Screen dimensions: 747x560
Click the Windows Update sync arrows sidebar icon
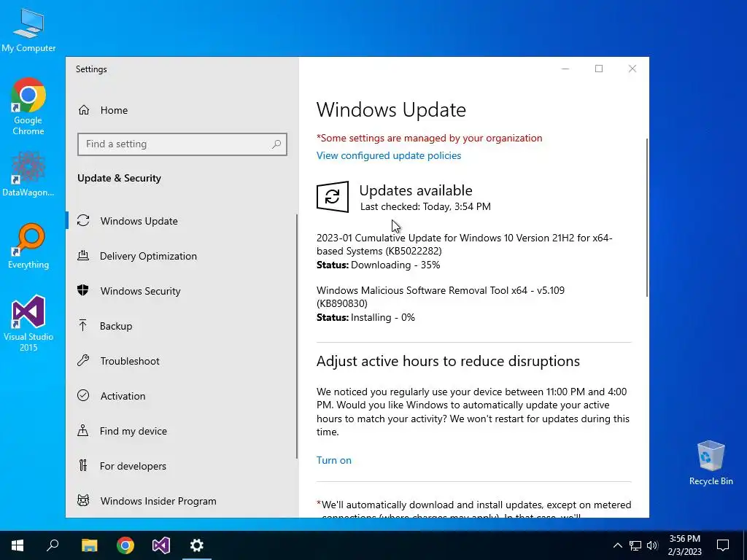tap(83, 220)
